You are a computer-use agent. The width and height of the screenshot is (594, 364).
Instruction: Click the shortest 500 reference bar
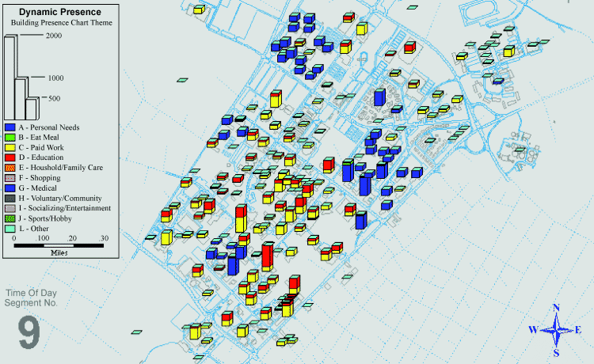(x=32, y=108)
